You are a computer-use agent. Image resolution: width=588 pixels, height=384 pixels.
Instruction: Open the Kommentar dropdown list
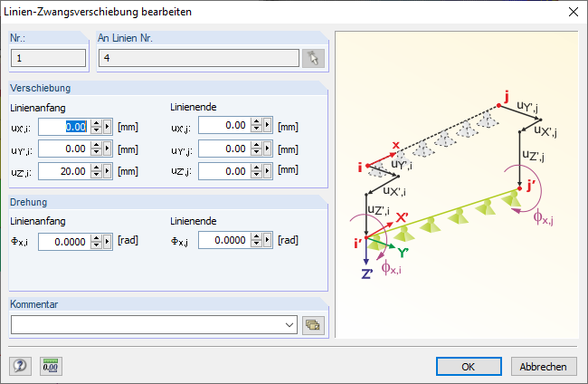pyautogui.click(x=289, y=325)
